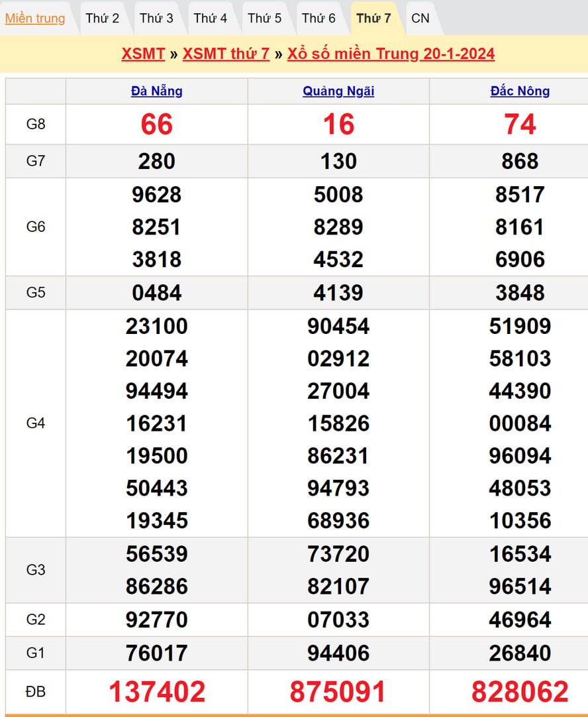Open the Đà Nẵng column header link

pos(157,91)
